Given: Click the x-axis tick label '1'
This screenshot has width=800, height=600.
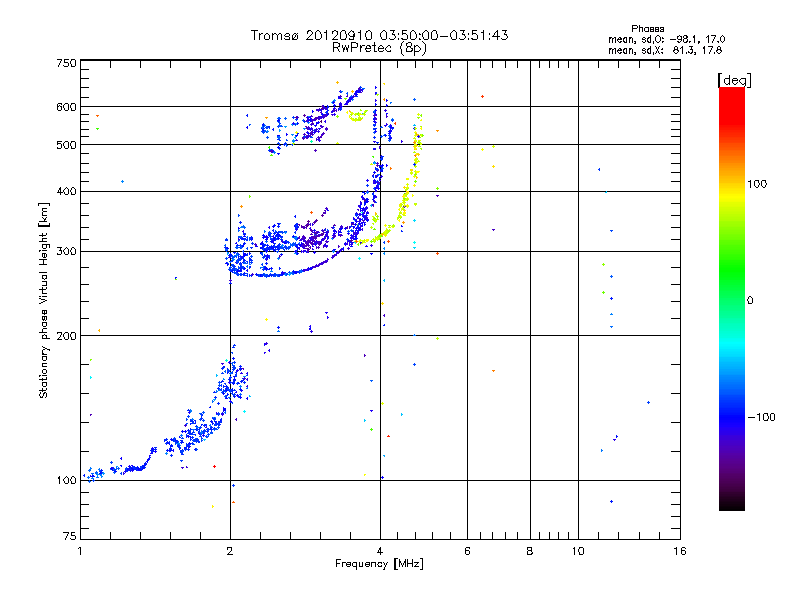Looking at the screenshot, I should click(x=80, y=551).
